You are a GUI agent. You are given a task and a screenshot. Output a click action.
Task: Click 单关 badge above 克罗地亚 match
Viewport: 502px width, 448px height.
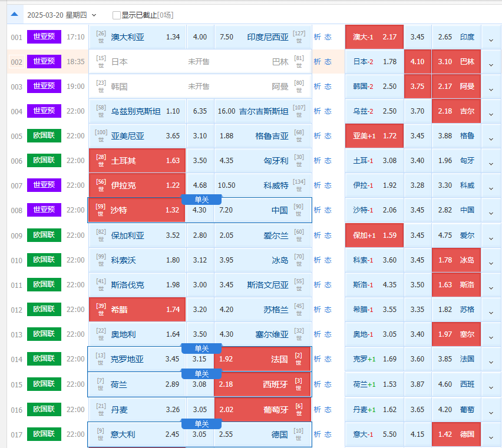click(202, 349)
